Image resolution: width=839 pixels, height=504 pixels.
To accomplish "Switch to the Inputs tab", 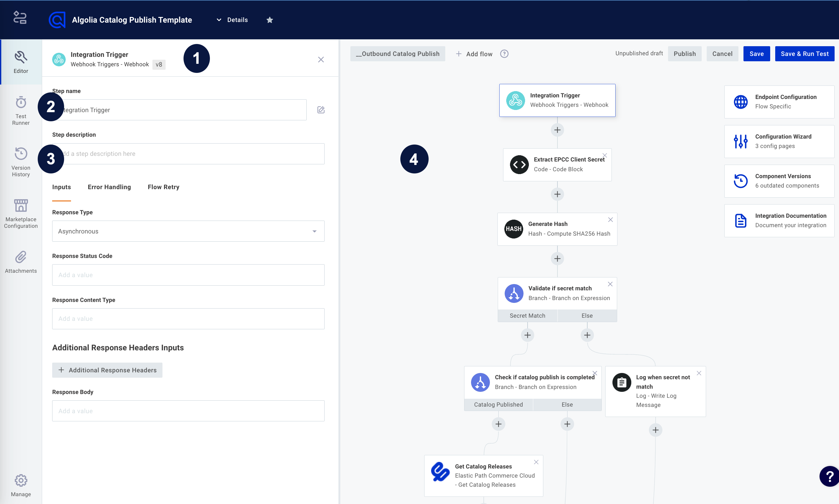I will click(62, 187).
